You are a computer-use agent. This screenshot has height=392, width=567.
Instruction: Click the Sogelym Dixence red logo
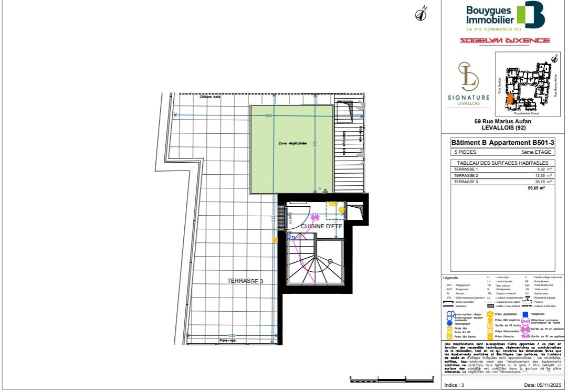505,40
